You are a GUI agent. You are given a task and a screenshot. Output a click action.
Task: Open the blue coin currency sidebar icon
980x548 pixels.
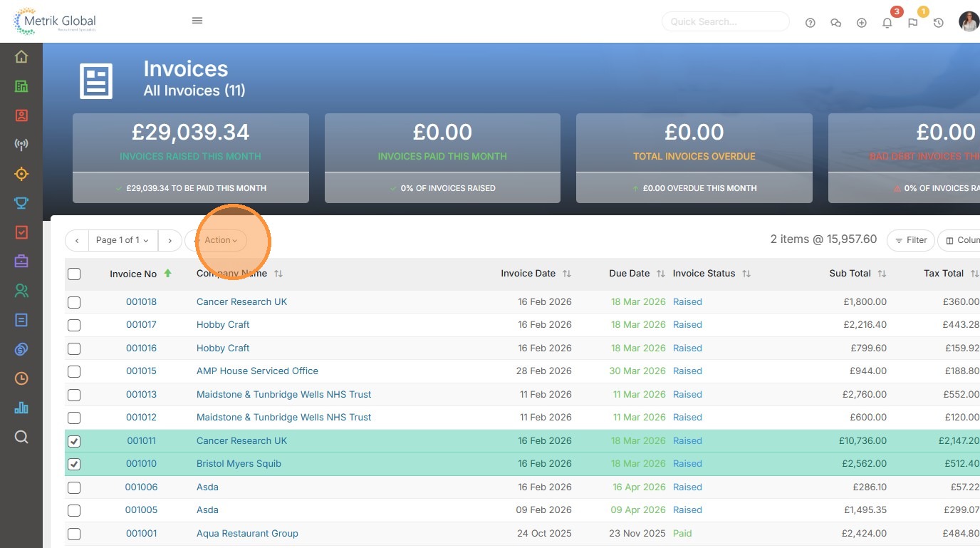coord(21,349)
